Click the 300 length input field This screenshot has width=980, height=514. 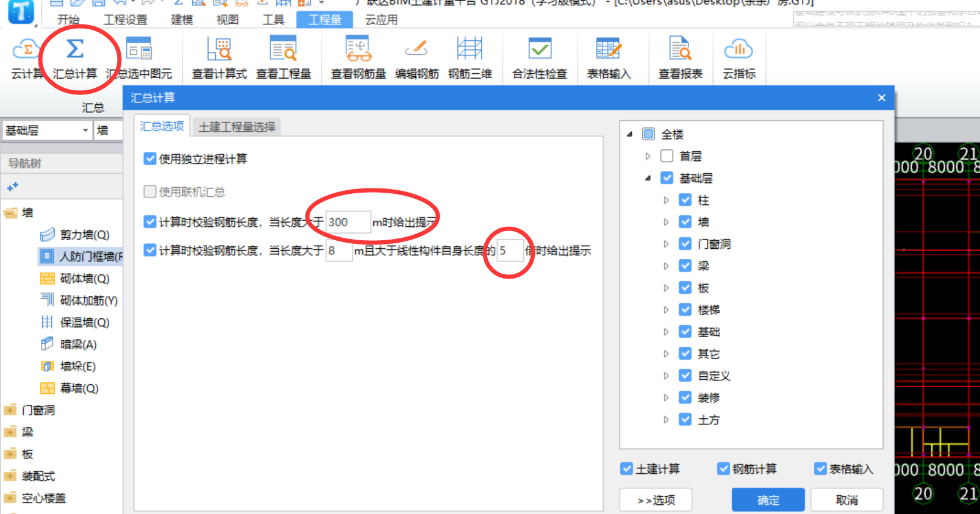tap(348, 222)
